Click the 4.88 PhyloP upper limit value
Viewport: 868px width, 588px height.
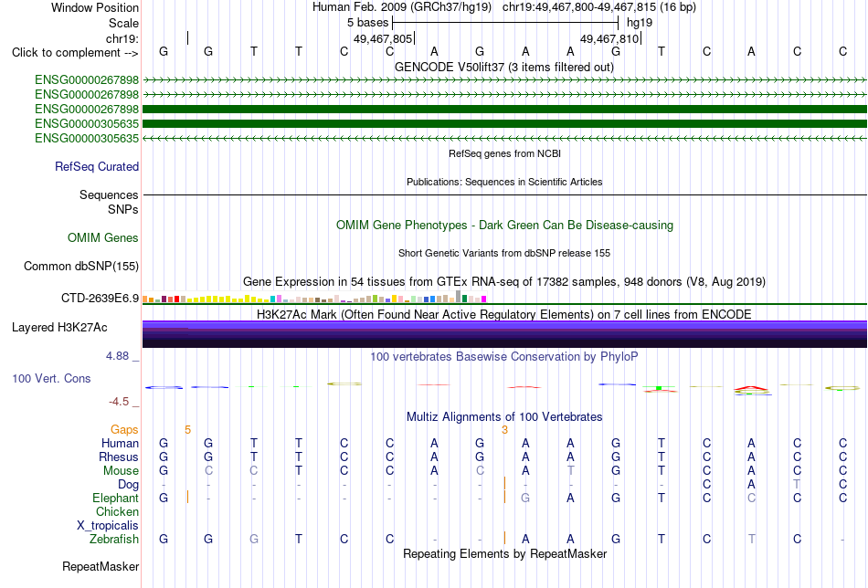click(x=117, y=356)
